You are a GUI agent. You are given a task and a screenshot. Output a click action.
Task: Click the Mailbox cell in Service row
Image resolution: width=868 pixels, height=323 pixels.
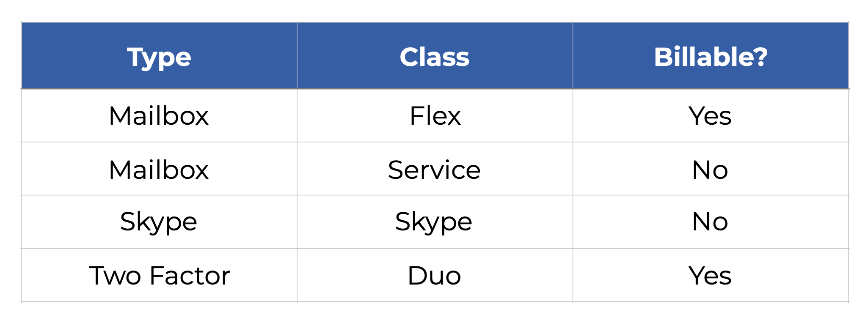159,170
